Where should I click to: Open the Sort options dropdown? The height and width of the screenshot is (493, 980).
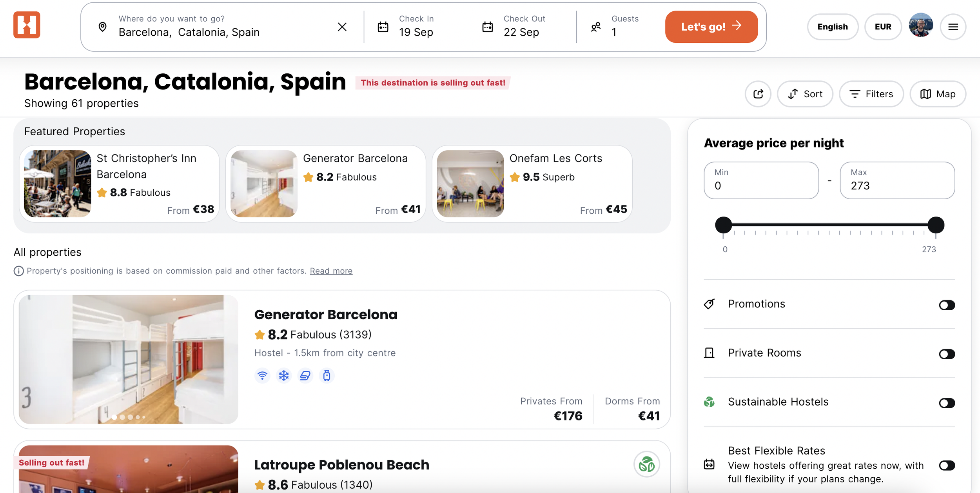click(805, 94)
